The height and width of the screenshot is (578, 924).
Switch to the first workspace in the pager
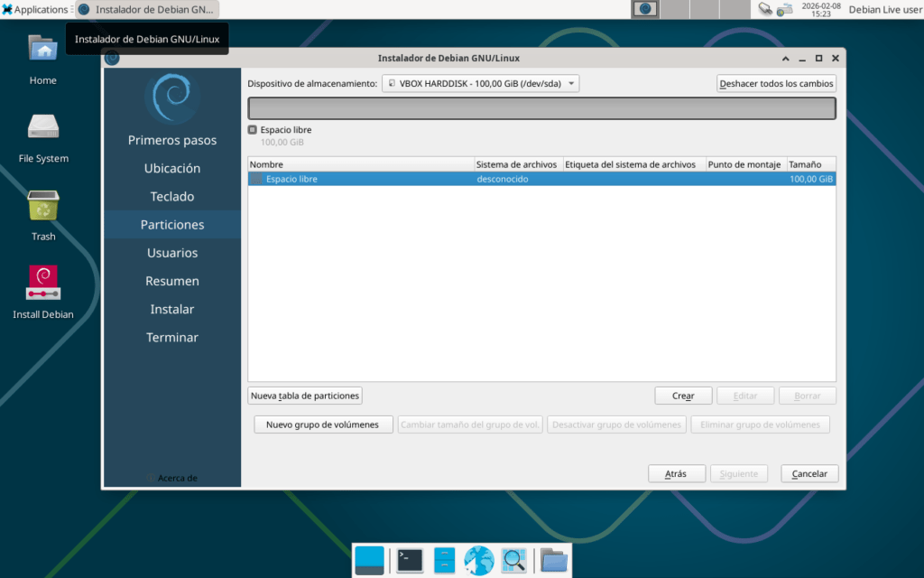(644, 10)
